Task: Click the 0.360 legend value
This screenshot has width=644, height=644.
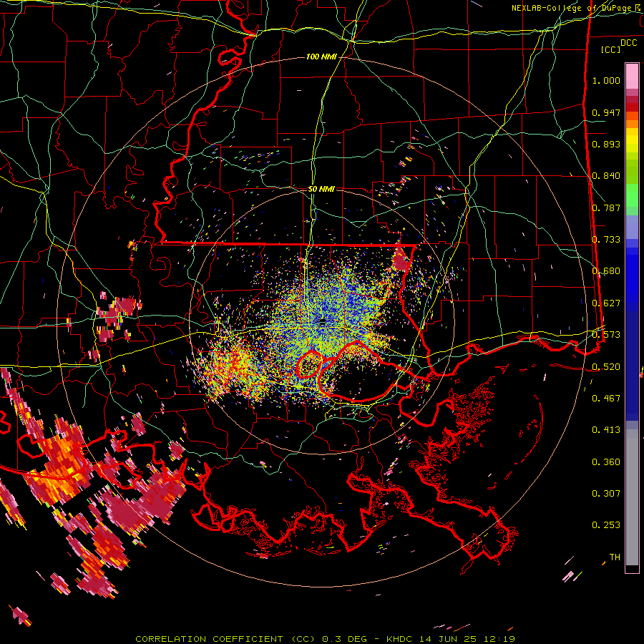Action: [606, 462]
